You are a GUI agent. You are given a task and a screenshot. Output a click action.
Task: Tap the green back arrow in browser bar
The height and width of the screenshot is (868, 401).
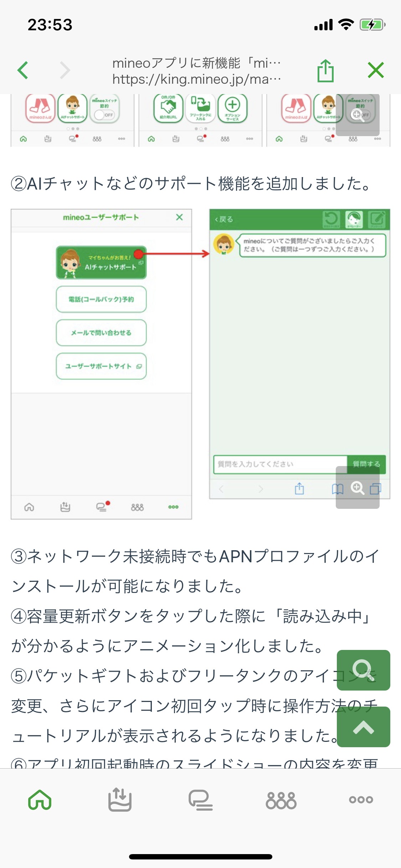point(23,70)
